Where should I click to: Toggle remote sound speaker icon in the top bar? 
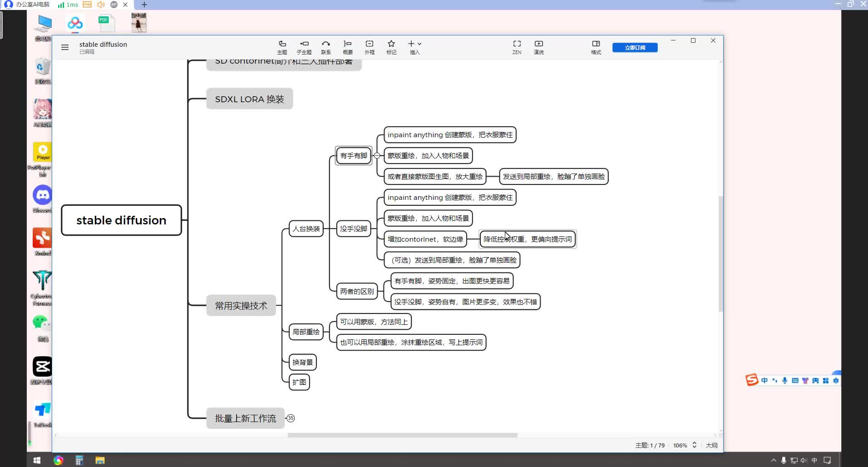tap(101, 5)
